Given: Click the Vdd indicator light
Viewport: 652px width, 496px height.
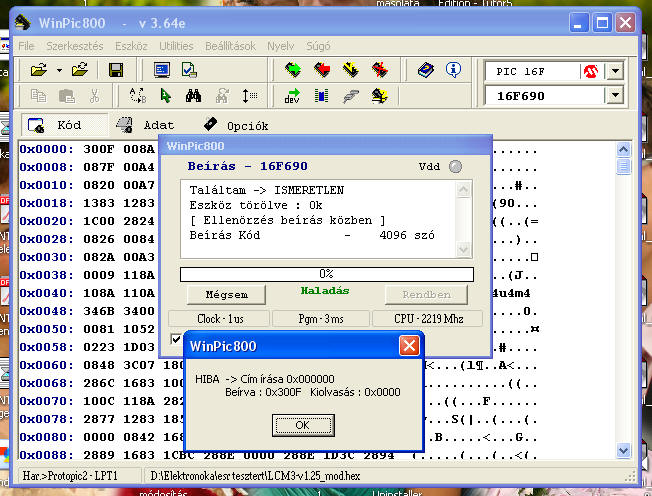Looking at the screenshot, I should pos(455,166).
